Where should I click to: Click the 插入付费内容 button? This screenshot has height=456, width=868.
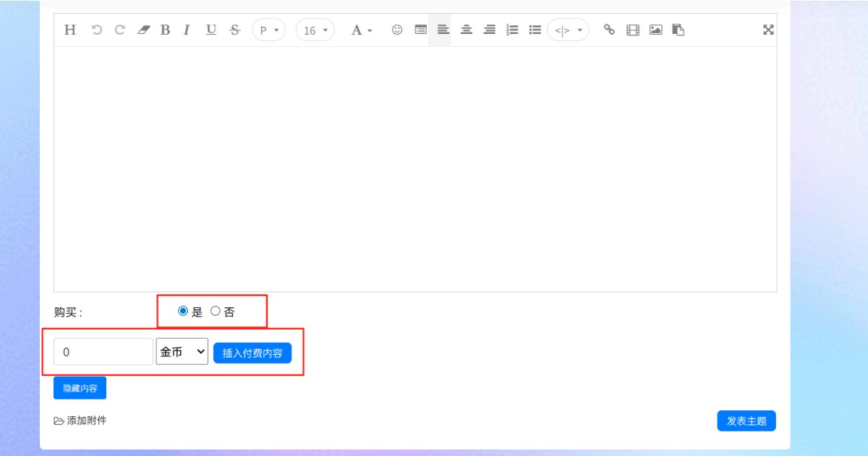click(252, 353)
